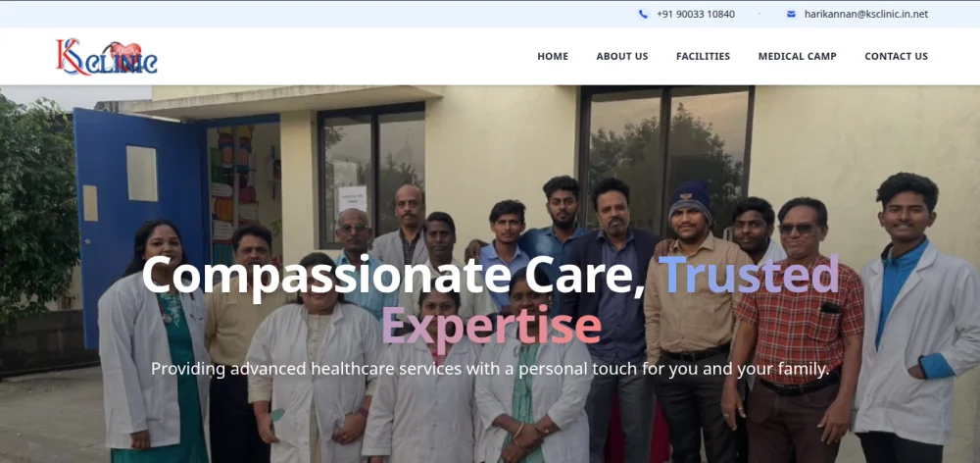Viewport: 980px width, 463px height.
Task: Click the phone handset icon in top bar
Action: [x=643, y=14]
